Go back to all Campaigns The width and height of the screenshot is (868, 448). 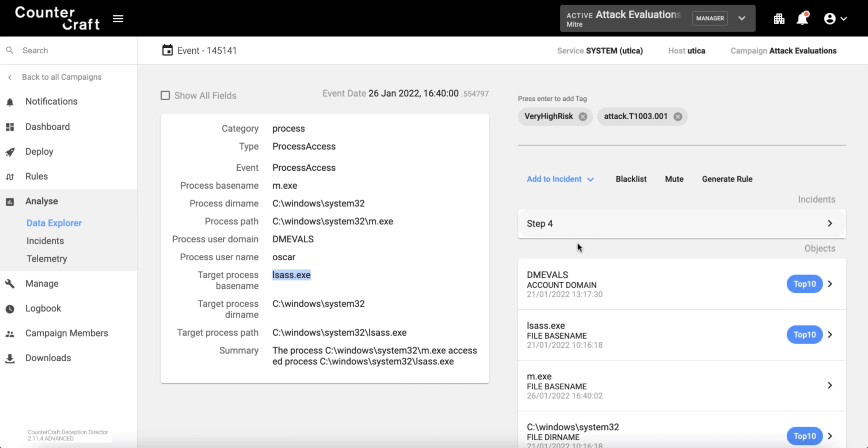tap(61, 77)
